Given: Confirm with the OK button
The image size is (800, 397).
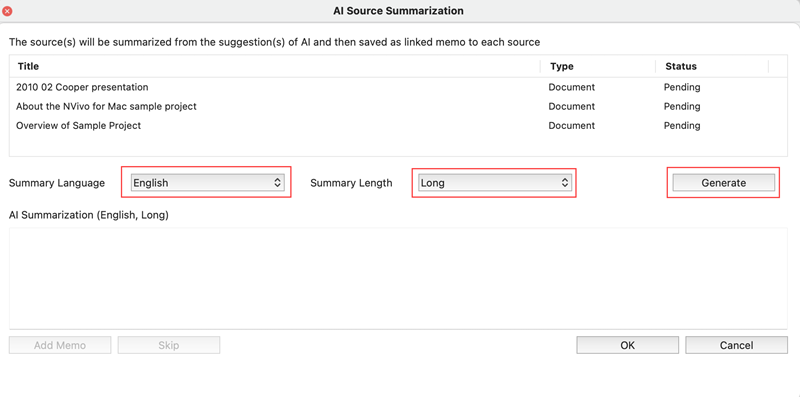Looking at the screenshot, I should 628,345.
